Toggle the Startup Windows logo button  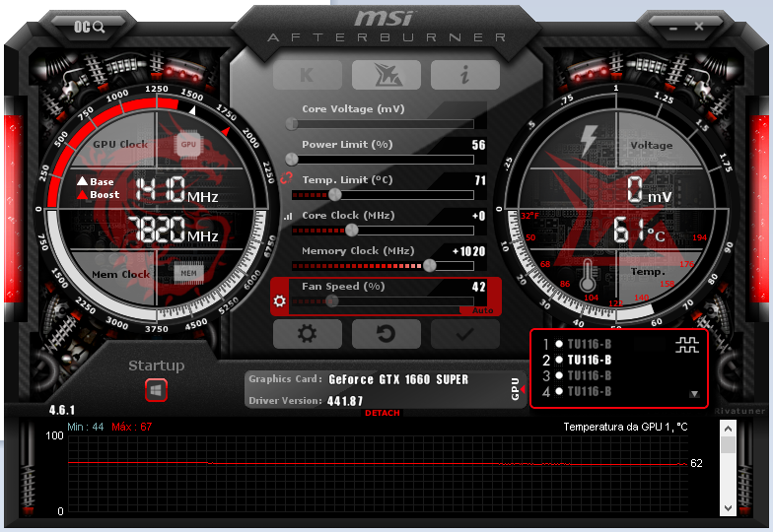tap(156, 391)
